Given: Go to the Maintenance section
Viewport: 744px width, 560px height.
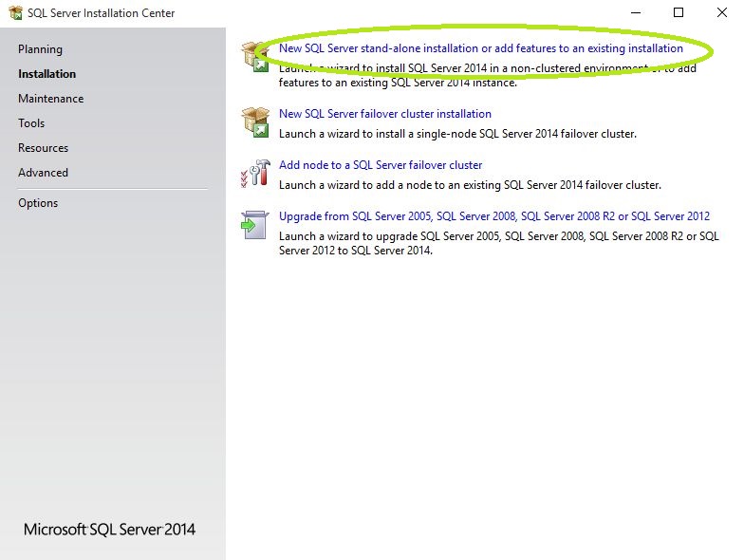Looking at the screenshot, I should tap(51, 99).
